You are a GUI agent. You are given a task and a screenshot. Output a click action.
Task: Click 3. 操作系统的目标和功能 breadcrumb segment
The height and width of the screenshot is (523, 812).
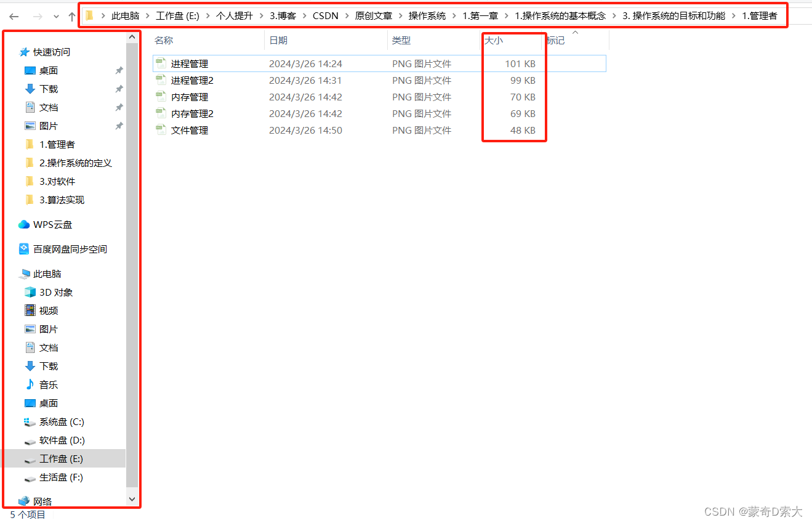(673, 16)
